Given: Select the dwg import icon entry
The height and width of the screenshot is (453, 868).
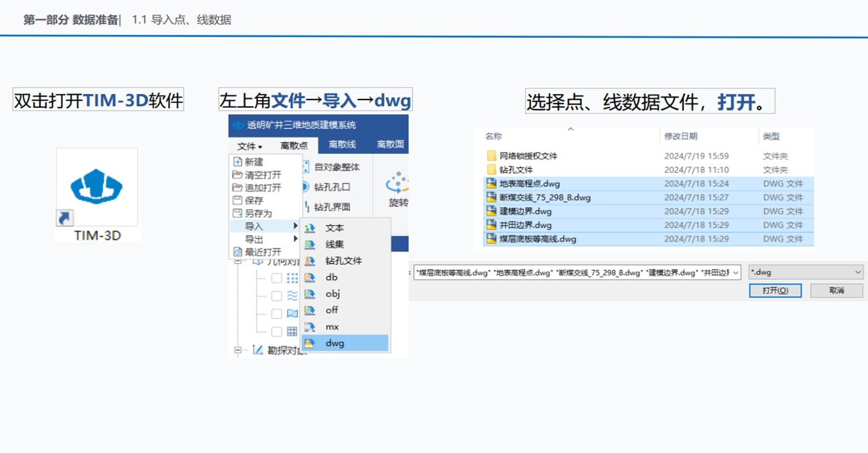Looking at the screenshot, I should (x=310, y=343).
